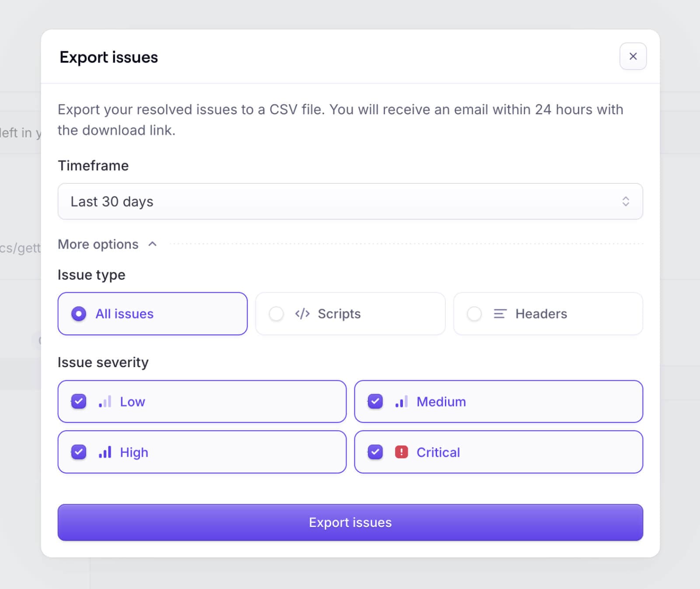Viewport: 700px width, 589px height.
Task: Click the High severity bars icon
Action: [105, 452]
